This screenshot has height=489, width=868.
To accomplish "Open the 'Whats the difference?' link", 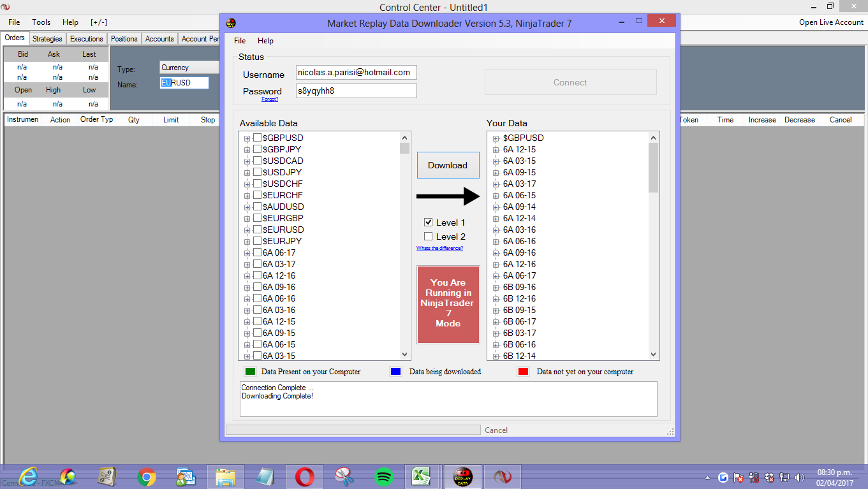I will click(x=439, y=248).
